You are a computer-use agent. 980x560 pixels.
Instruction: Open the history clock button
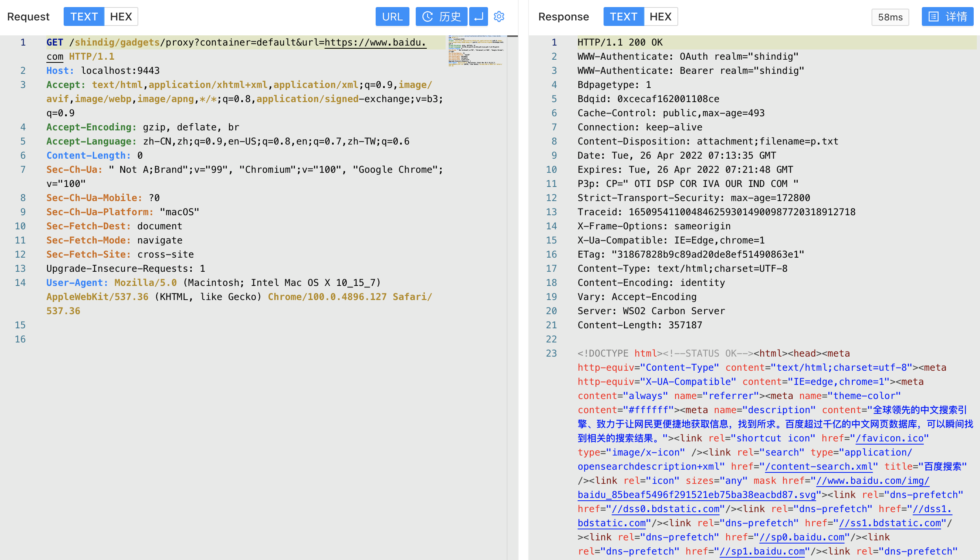441,16
